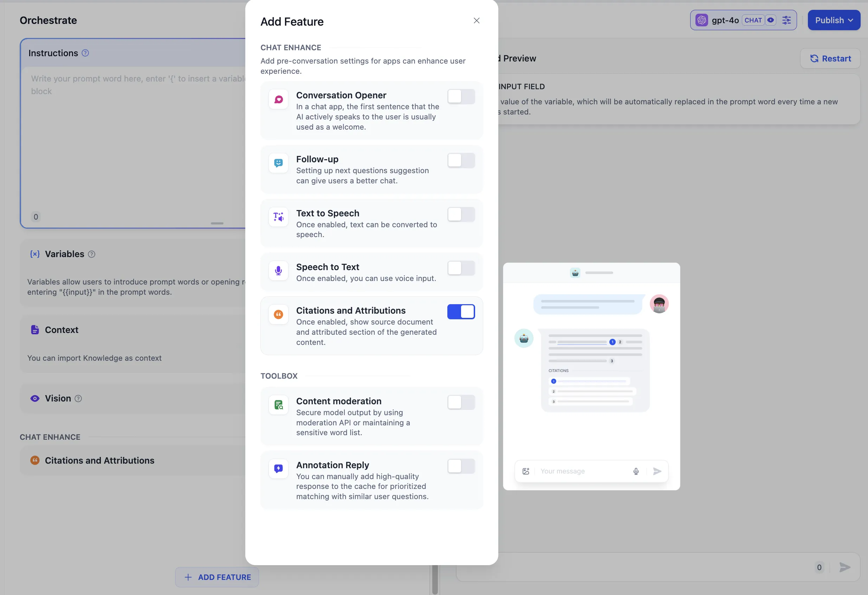868x595 pixels.
Task: Close the Add Feature dialog
Action: click(x=476, y=20)
